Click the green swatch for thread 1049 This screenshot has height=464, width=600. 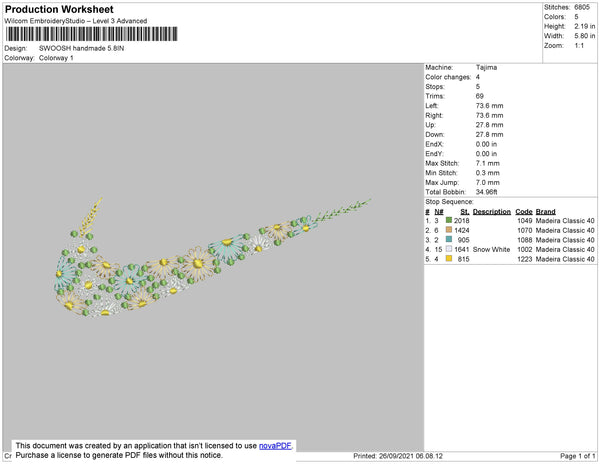449,220
